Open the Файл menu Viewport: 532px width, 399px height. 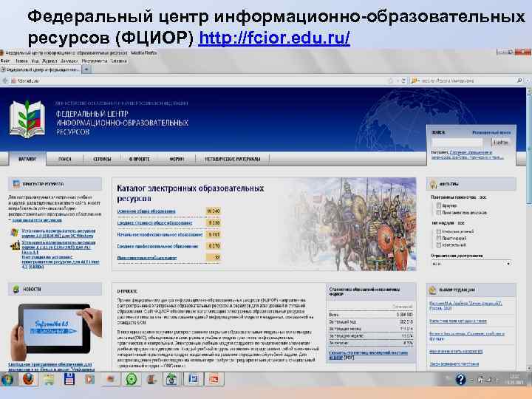pos(5,61)
